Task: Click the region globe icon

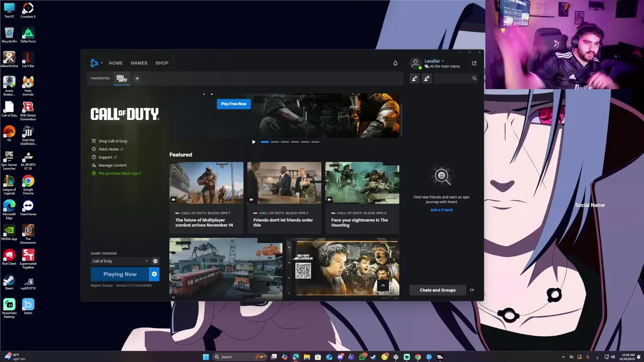Action: tap(155, 261)
